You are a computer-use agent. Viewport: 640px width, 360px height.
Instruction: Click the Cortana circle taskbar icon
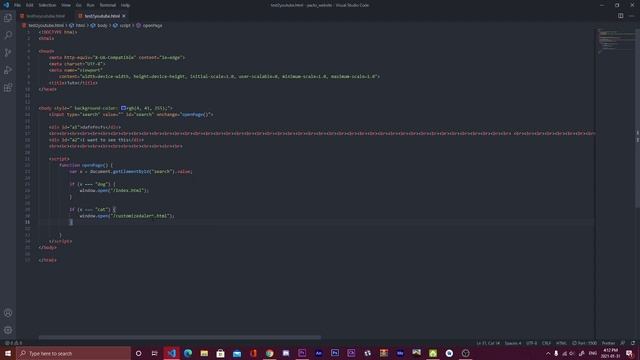[138, 353]
